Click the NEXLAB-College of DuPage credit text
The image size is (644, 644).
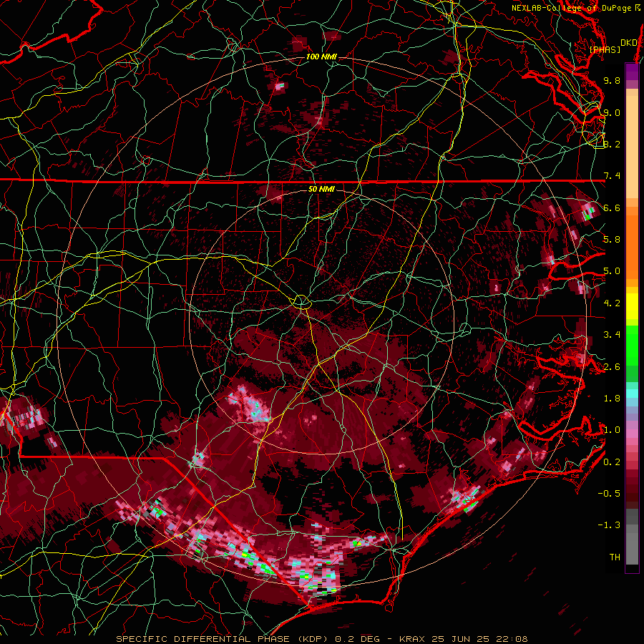576,8
